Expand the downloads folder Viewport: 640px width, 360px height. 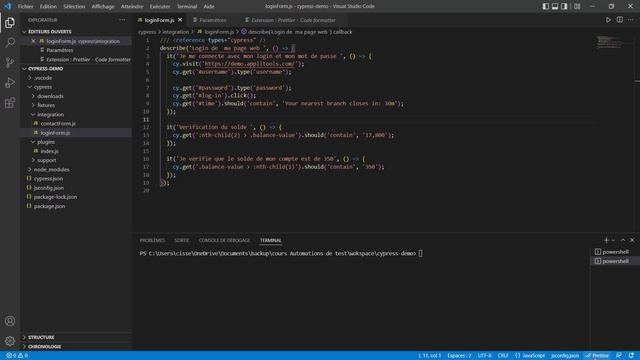pyautogui.click(x=76, y=96)
